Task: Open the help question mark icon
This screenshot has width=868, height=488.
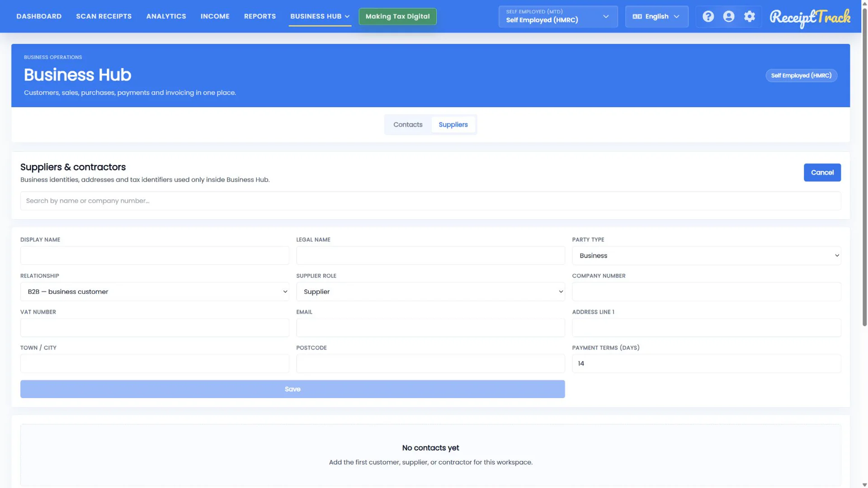Action: 708,17
